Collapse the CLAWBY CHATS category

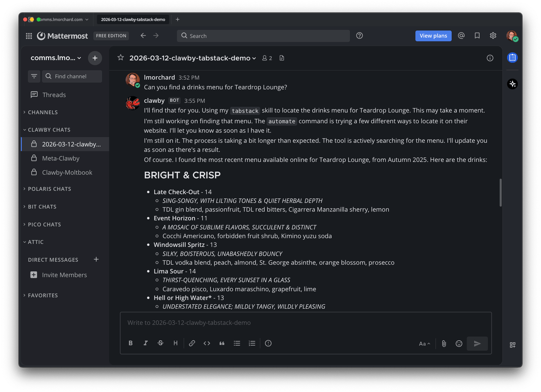click(49, 130)
